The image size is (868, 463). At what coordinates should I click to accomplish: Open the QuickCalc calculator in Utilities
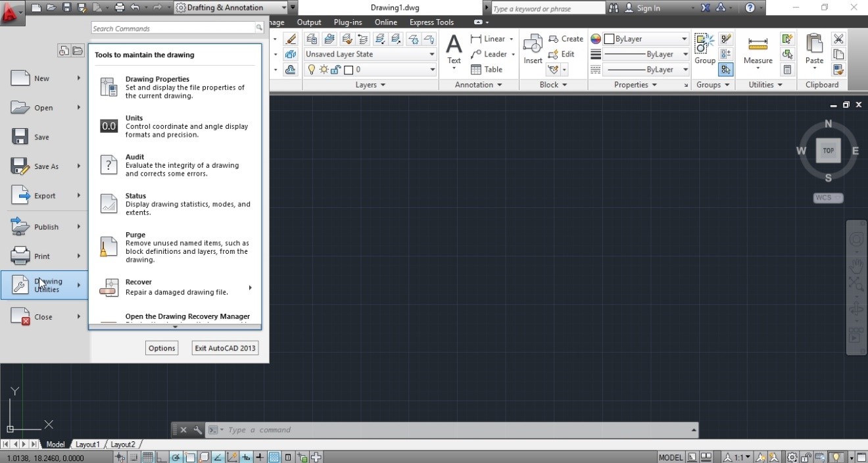pyautogui.click(x=787, y=69)
